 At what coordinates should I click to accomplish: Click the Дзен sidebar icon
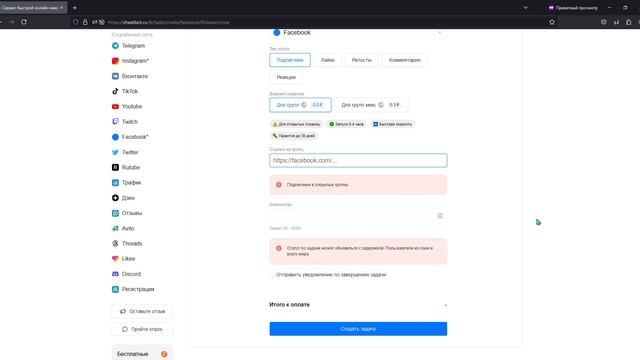[x=115, y=198]
